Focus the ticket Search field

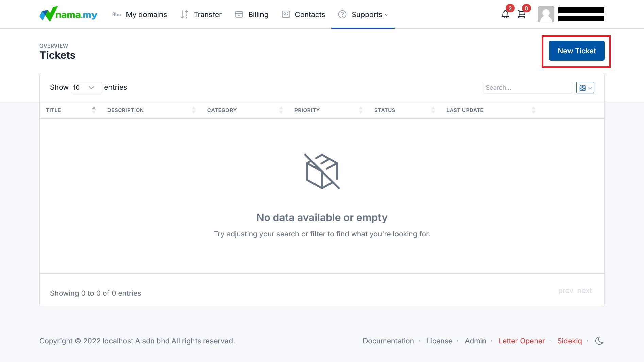[527, 88]
